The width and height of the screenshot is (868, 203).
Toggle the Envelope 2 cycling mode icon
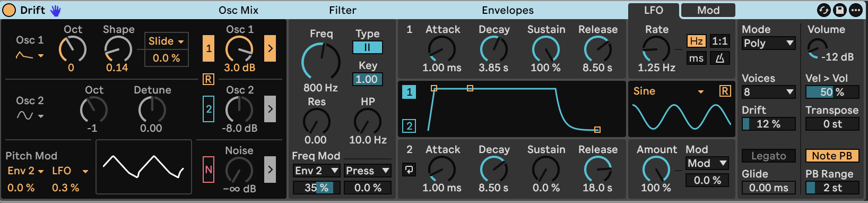point(409,170)
